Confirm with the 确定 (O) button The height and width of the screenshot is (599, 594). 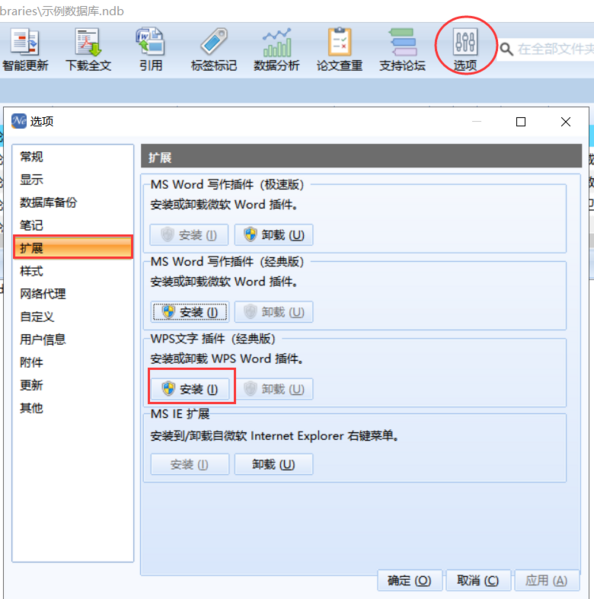(x=409, y=580)
